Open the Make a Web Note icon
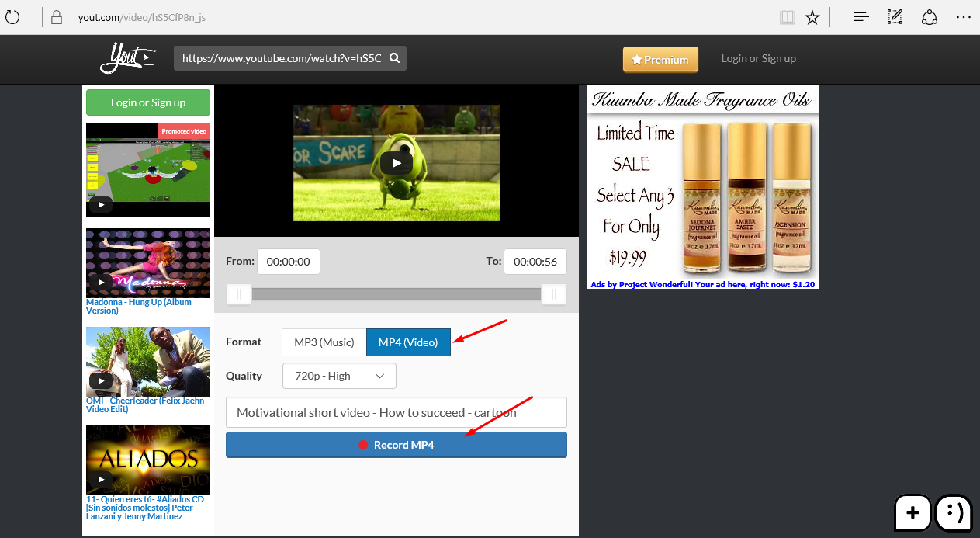980x538 pixels. [895, 17]
